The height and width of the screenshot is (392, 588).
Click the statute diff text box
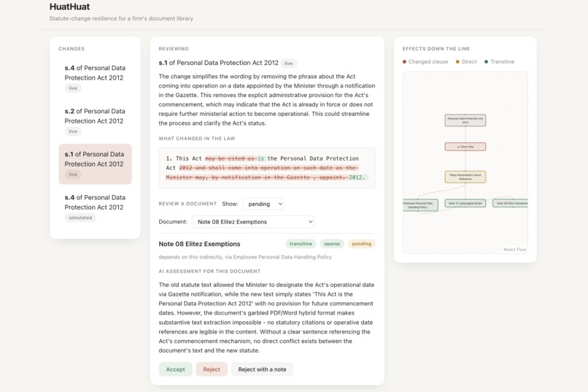tap(267, 168)
